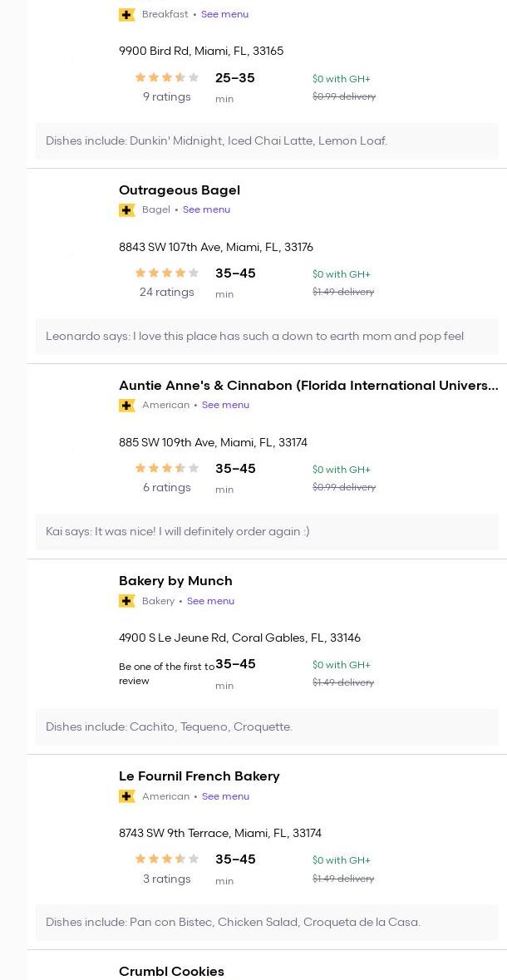Click the GH+ badge beside Breakfast category
507x980 pixels.
click(x=127, y=15)
